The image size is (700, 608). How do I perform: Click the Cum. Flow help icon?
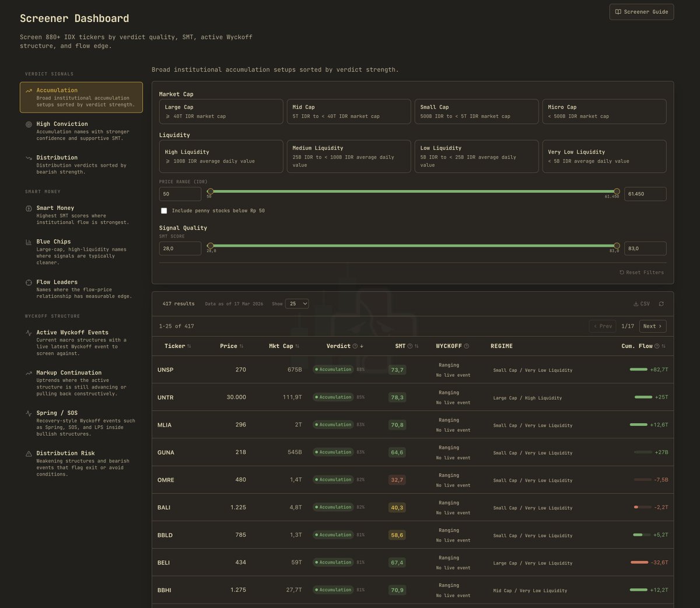[x=657, y=346]
